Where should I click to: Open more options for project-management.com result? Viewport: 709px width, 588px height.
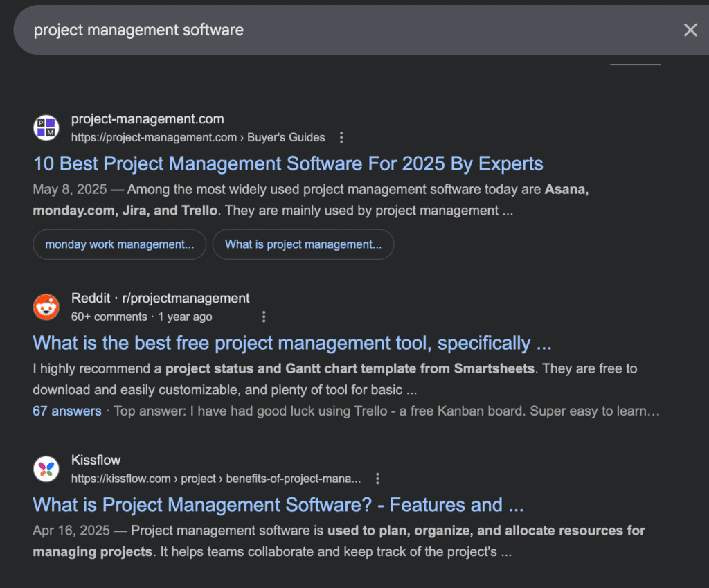coord(341,138)
